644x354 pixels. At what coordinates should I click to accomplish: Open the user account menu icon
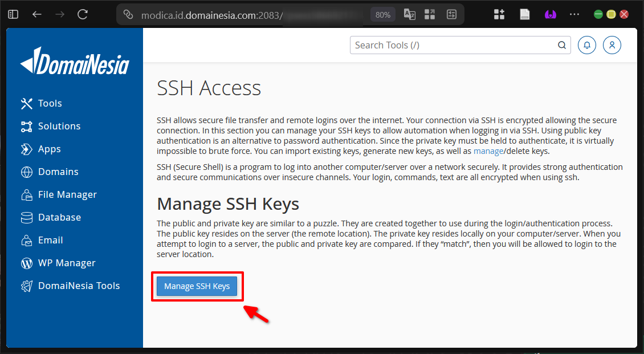click(x=612, y=45)
